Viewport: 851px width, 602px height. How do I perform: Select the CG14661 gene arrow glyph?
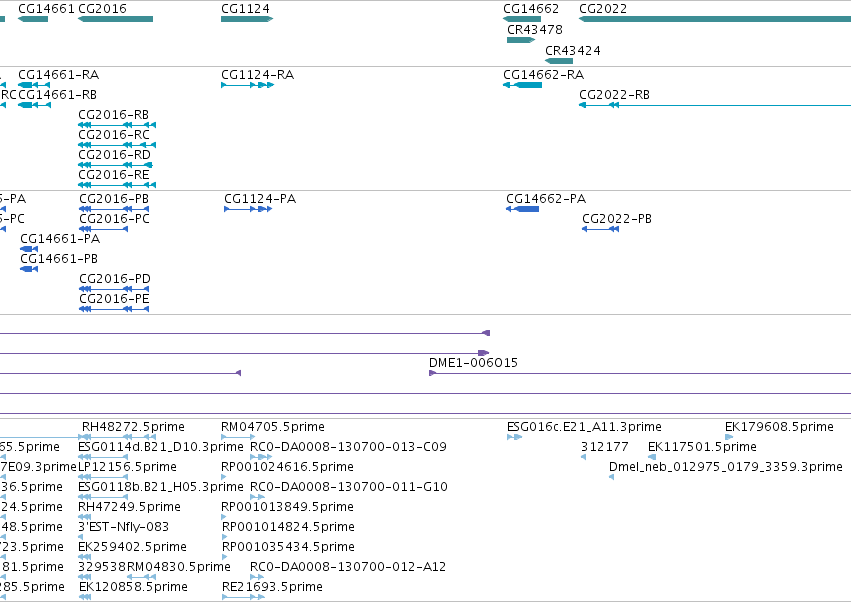tap(33, 19)
